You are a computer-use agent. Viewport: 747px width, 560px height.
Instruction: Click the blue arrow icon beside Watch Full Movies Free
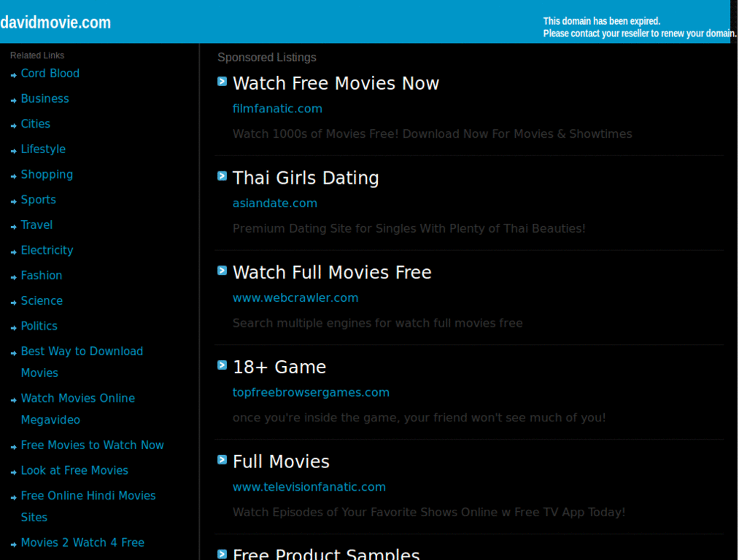(222, 271)
